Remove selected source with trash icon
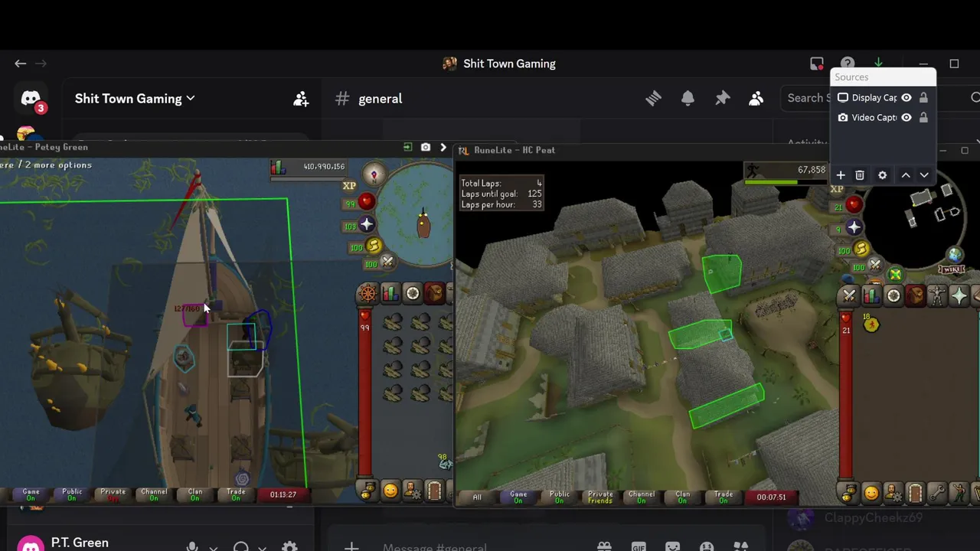980x551 pixels. tap(860, 175)
